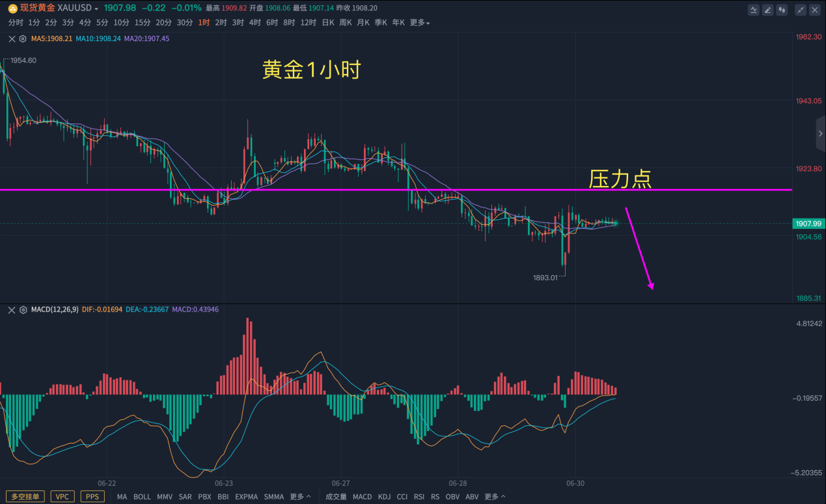Expand the right side panel arrow
The height and width of the screenshot is (504, 826).
click(x=821, y=134)
